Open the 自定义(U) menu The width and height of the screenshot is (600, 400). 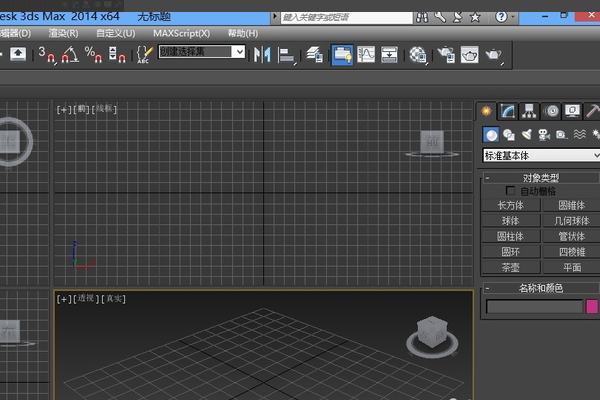click(116, 33)
